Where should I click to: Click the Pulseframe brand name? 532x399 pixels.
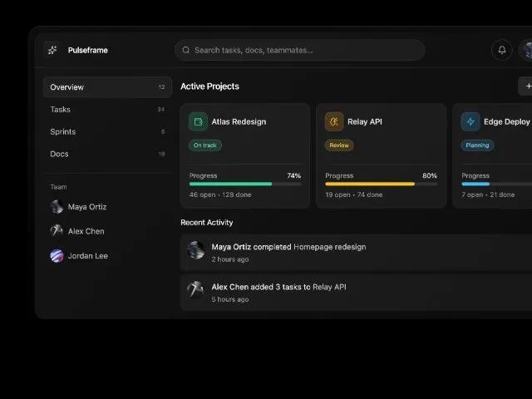click(88, 50)
